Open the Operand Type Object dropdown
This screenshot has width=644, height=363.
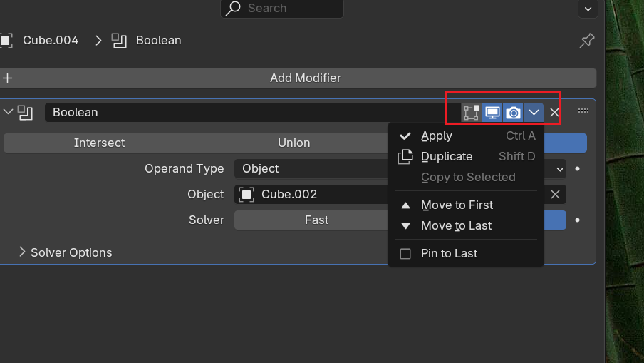pos(400,169)
